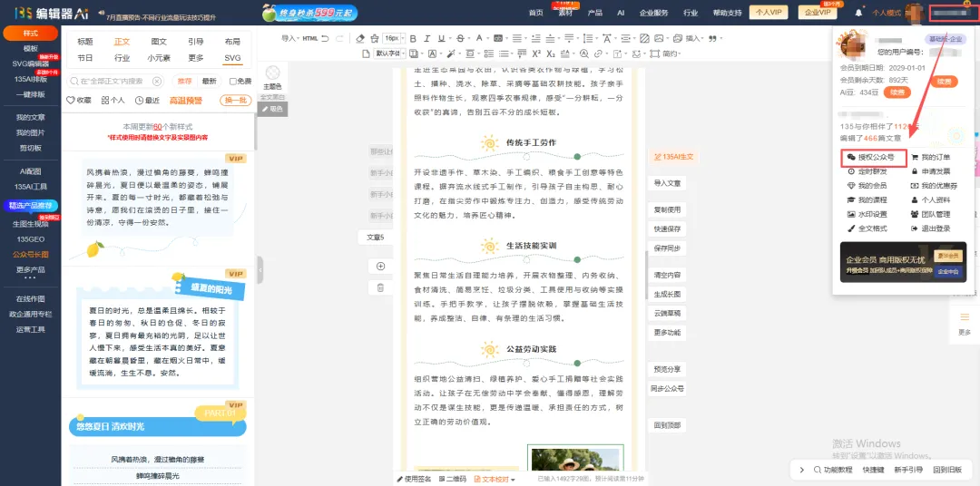Show 个人 personal styles

click(113, 100)
